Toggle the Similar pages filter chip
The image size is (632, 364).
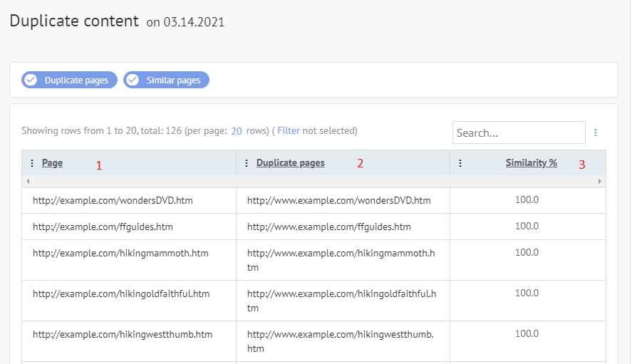[166, 80]
